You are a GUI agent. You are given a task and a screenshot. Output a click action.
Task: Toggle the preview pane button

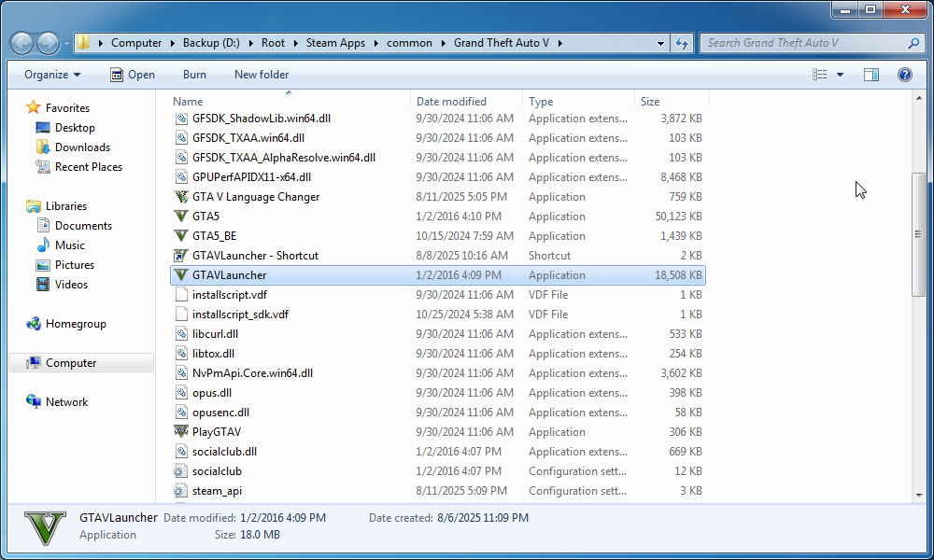[x=870, y=75]
